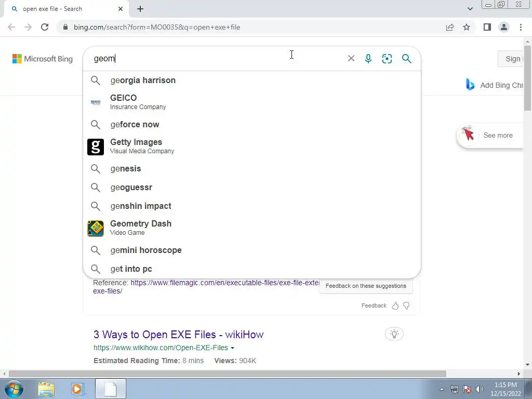Click the address bar URL
532x399 pixels.
[x=157, y=27]
